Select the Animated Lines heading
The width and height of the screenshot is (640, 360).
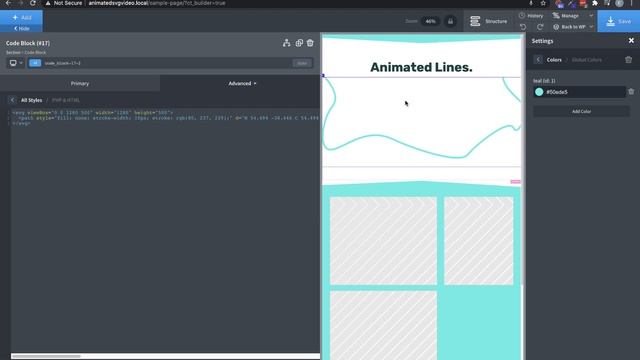421,67
